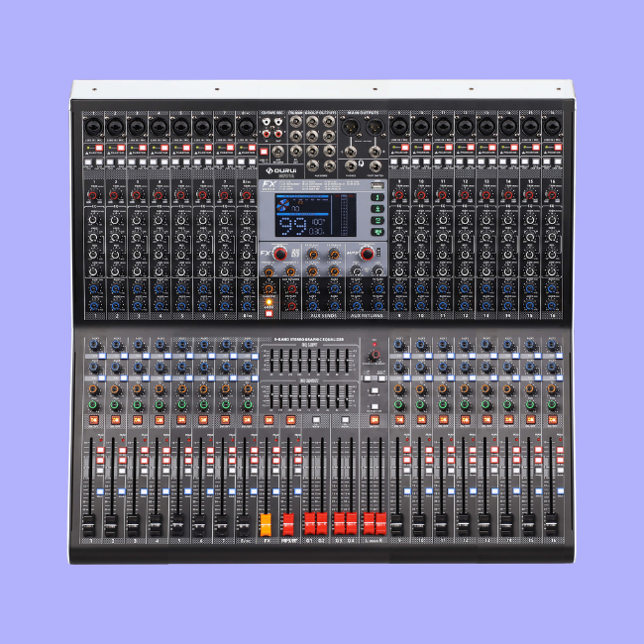Adjust the red G4 group fader

(x=352, y=524)
